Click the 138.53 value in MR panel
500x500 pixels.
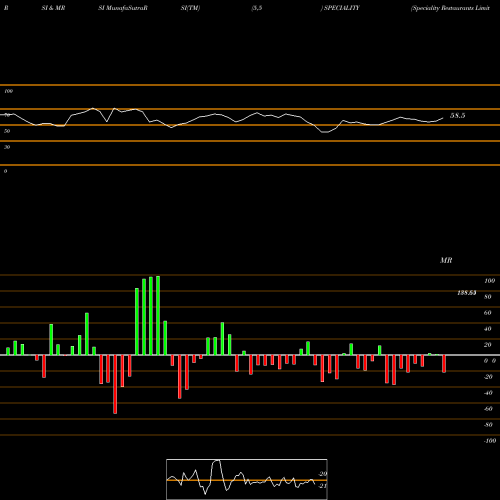(467, 293)
